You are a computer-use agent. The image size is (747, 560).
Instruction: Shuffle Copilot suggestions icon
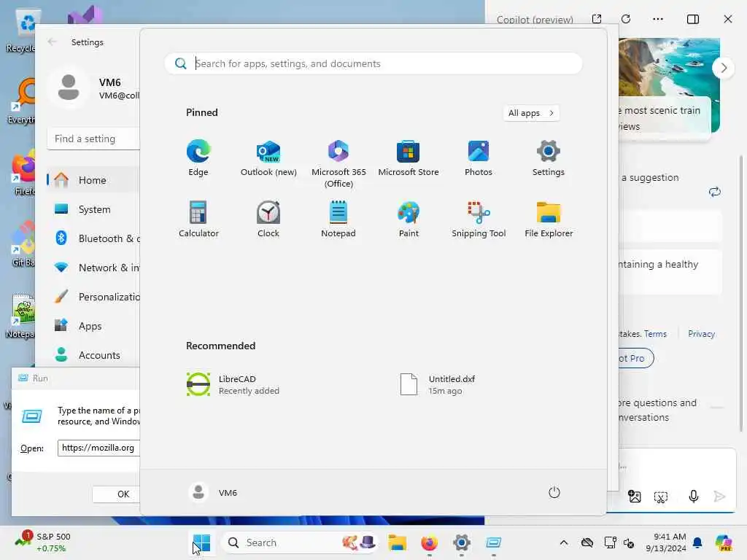(x=715, y=192)
